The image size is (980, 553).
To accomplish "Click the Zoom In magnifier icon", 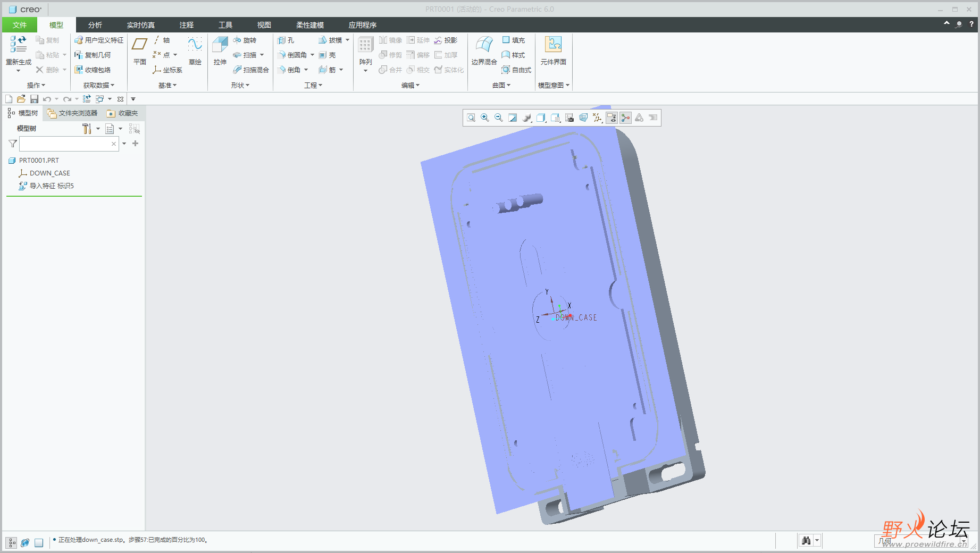I will tap(485, 118).
